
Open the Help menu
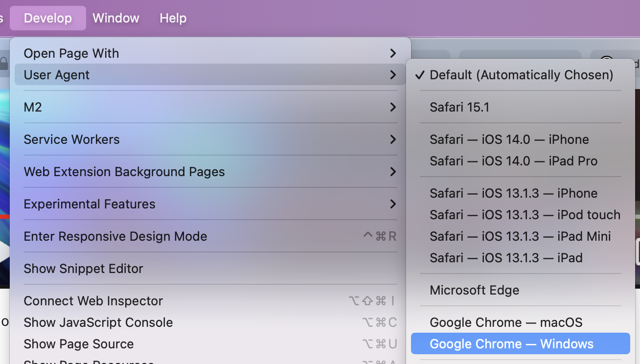click(173, 18)
